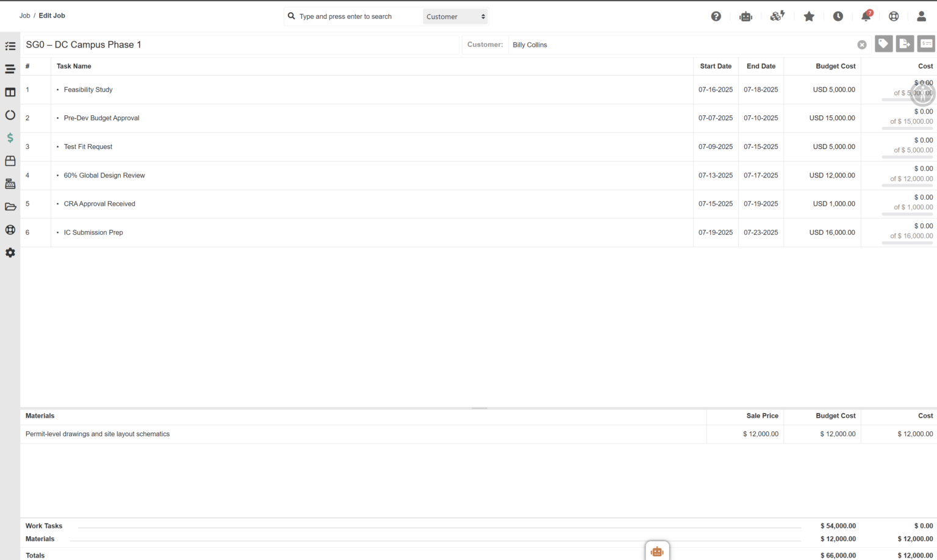Click the document export icon button
937x560 pixels.
pos(905,44)
